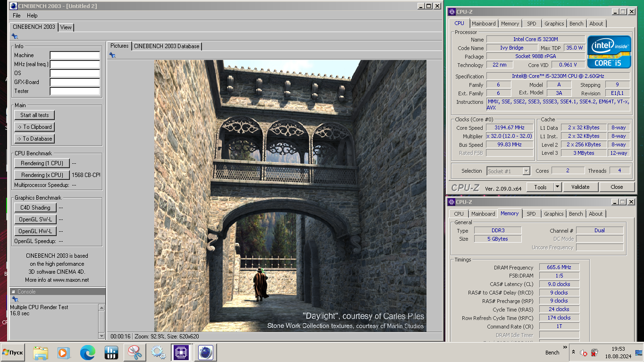Run the Rendering (1 CPU) benchmark

click(x=42, y=163)
